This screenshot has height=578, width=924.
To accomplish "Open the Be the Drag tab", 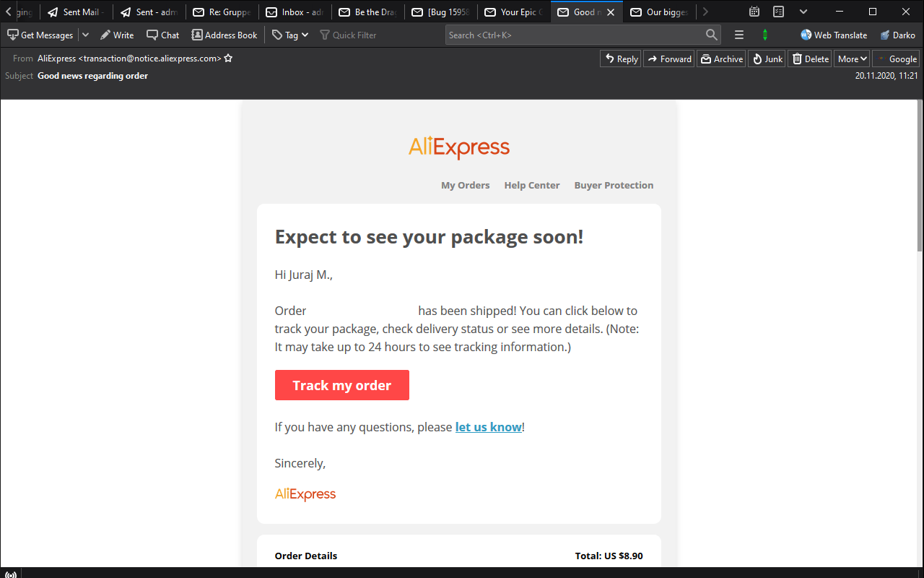I will point(368,12).
